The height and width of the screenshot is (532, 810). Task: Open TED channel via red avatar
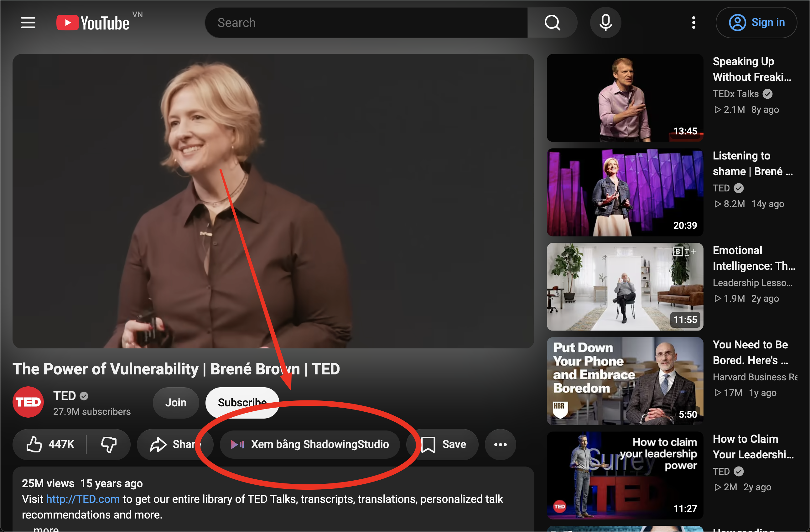point(28,402)
